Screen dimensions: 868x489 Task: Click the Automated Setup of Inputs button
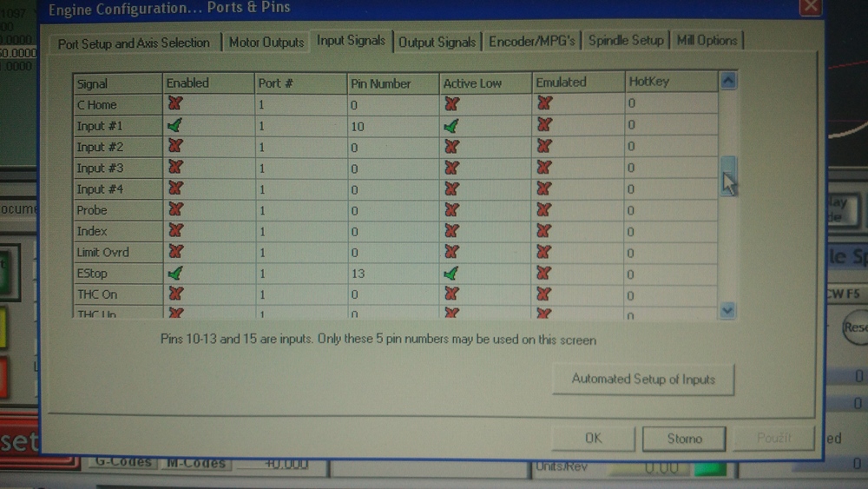(x=643, y=380)
